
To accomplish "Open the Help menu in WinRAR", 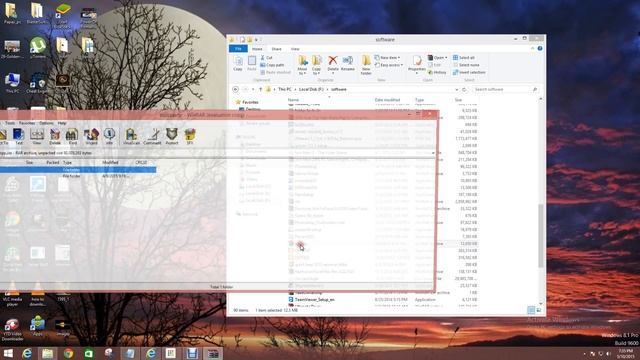I will (x=62, y=123).
